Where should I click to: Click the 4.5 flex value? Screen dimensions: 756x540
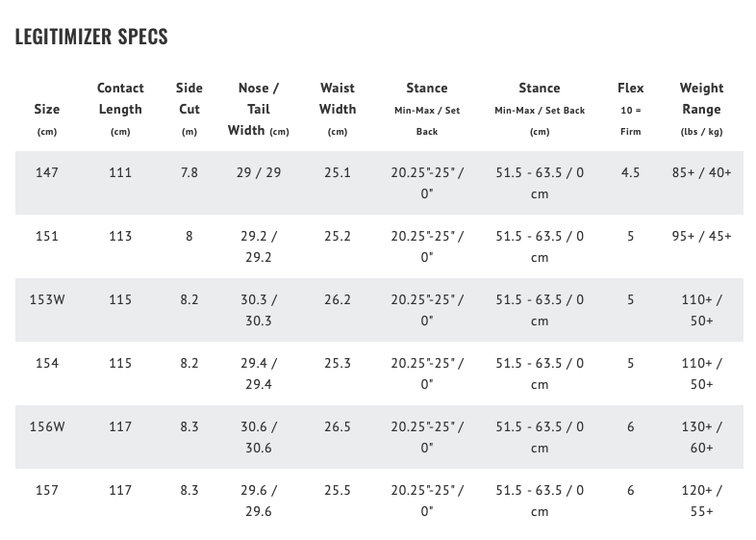(x=630, y=172)
